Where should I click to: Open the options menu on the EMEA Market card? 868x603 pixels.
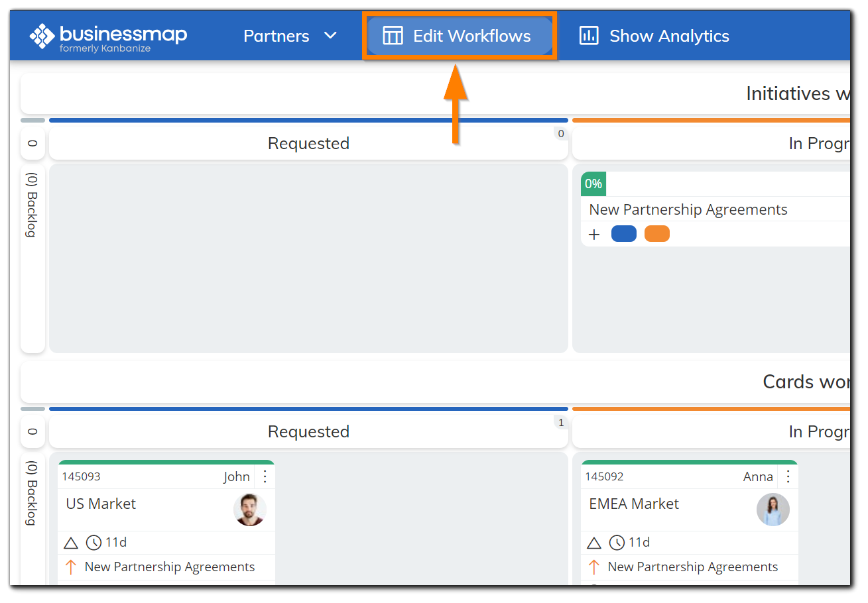(x=788, y=476)
